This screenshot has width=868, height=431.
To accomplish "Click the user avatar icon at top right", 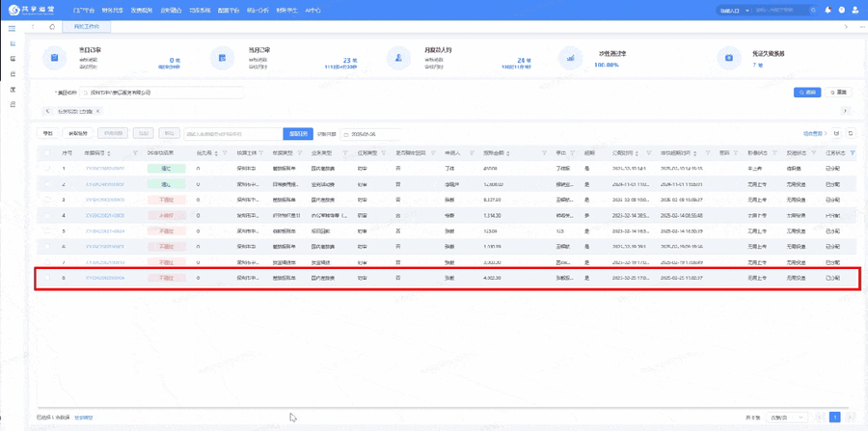I will click(x=855, y=10).
